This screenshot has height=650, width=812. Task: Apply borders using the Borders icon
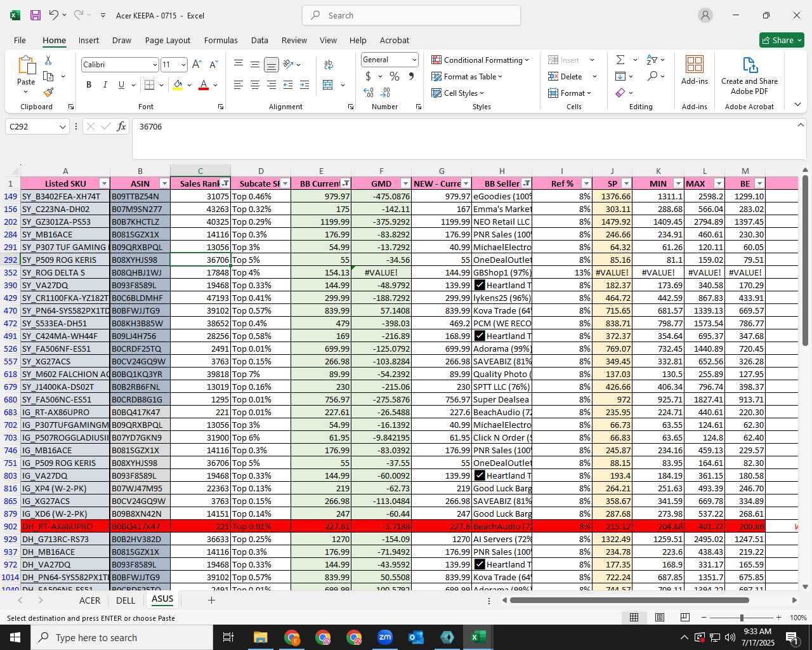tap(150, 85)
